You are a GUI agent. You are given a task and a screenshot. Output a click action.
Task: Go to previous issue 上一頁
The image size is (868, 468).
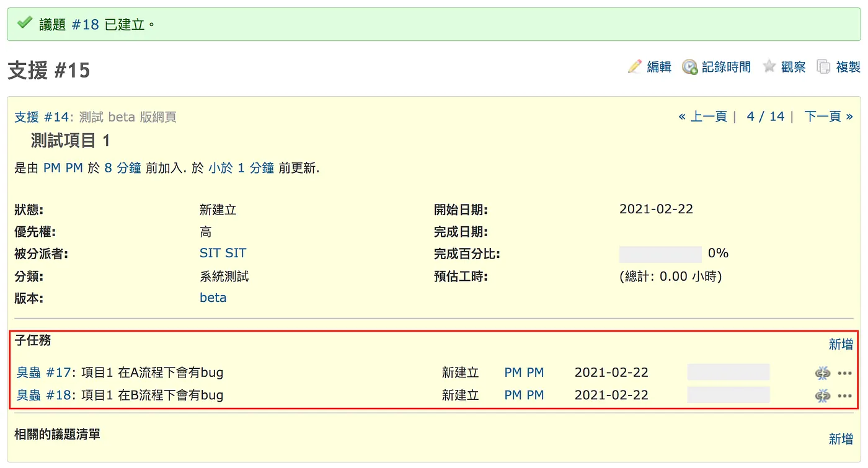702,117
